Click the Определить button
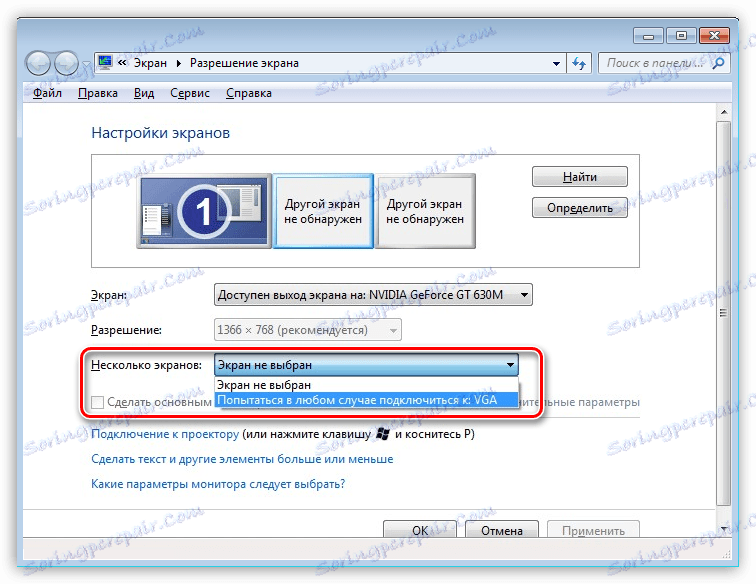 pos(580,208)
